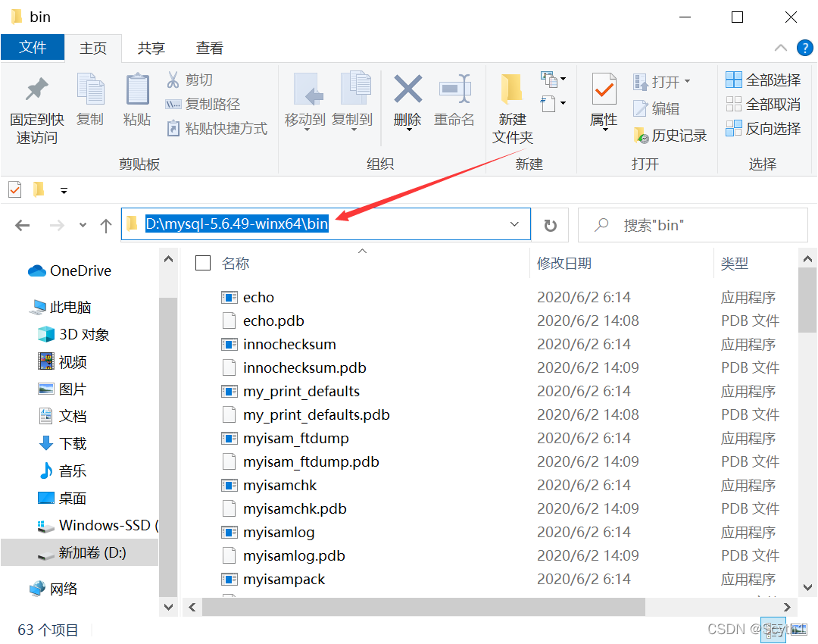Click the red Delete X icon
Screen dimensions: 818x644
pos(407,89)
